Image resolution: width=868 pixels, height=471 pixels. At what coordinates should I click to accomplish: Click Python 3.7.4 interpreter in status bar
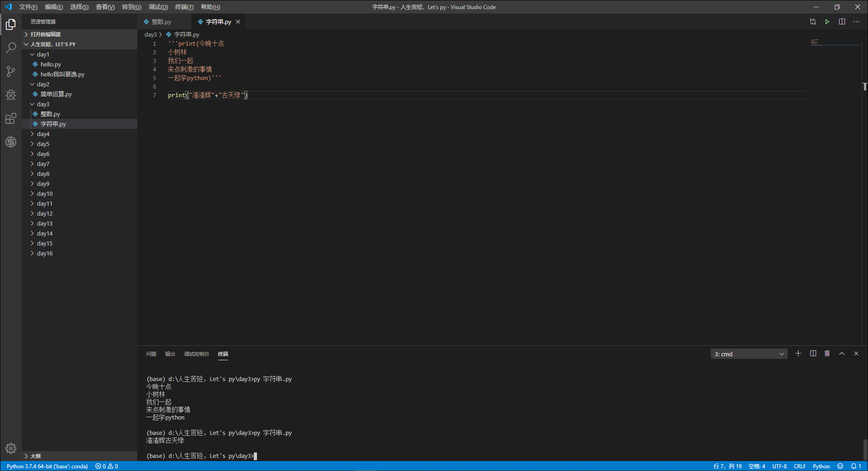[47, 466]
